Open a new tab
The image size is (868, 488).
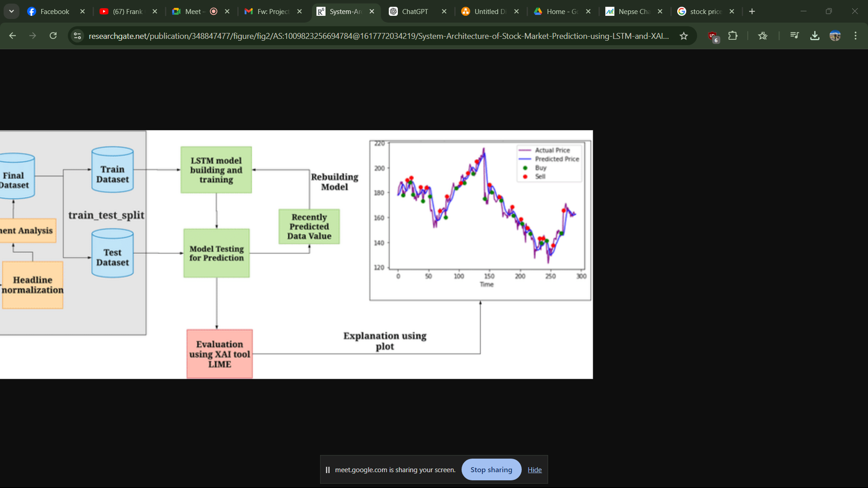(752, 11)
